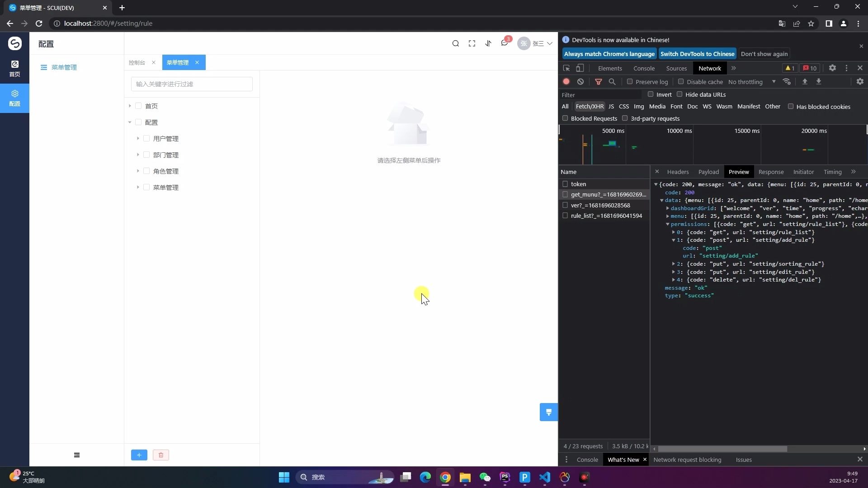This screenshot has height=488, width=868.
Task: Enable the Disable cache checkbox
Action: point(681,82)
